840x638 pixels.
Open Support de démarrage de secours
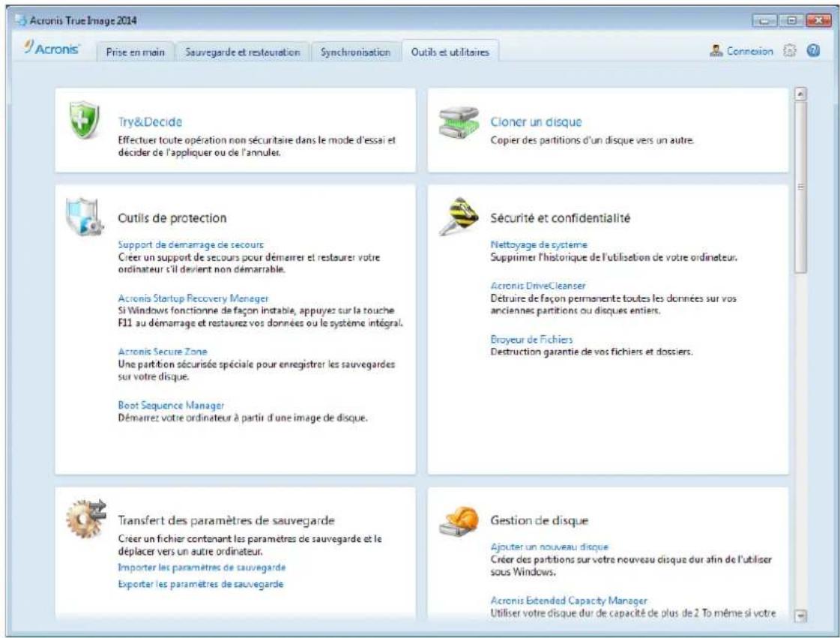tap(191, 244)
